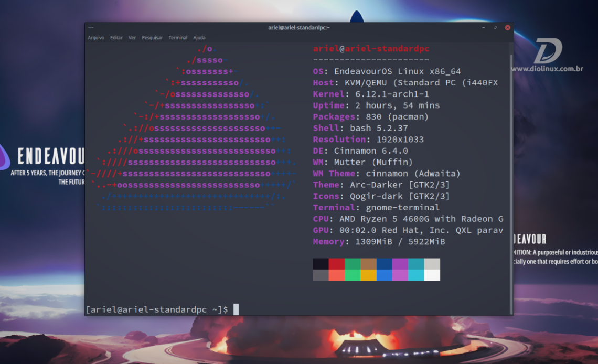
Task: Click the 'Host: KVM/QEMU' line
Action: click(x=405, y=83)
